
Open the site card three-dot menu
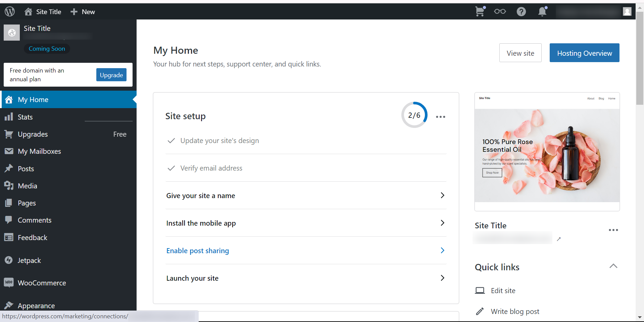[x=613, y=230]
